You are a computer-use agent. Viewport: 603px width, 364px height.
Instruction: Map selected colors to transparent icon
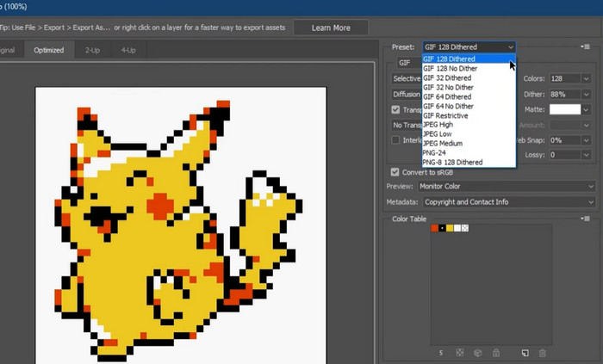[x=459, y=353]
